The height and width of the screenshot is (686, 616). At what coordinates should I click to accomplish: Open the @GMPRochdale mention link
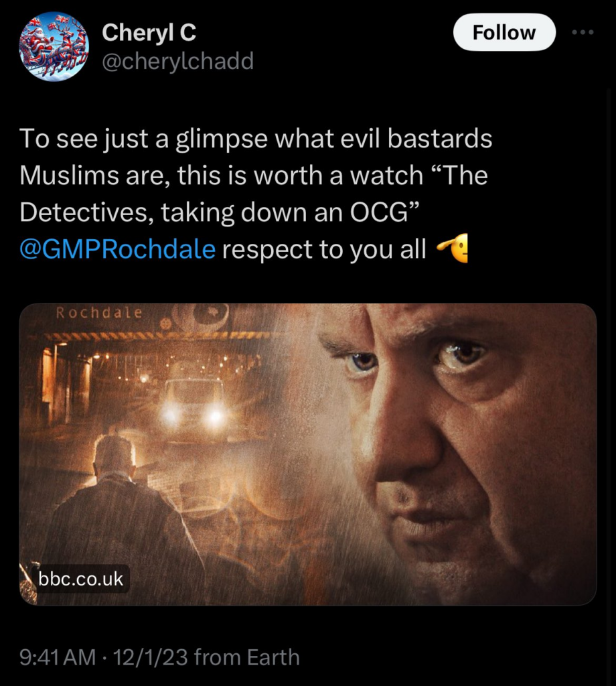click(118, 249)
